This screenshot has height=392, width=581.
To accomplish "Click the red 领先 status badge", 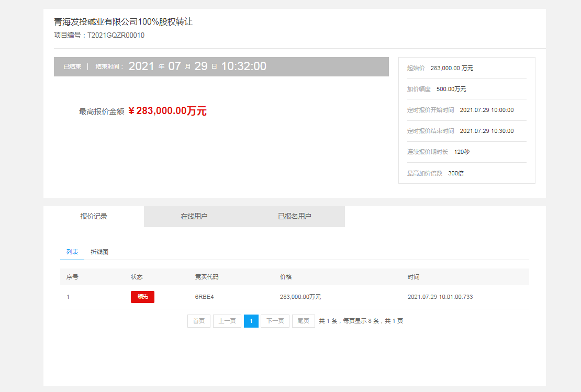I will click(143, 297).
